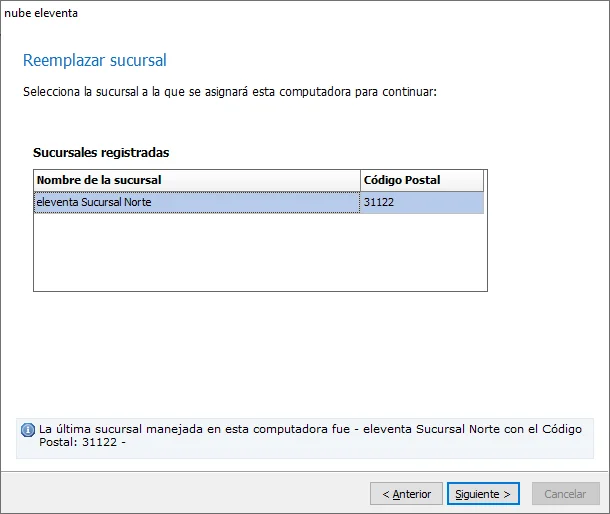This screenshot has width=610, height=514.
Task: Go back with the Anterior button
Action: tap(406, 494)
